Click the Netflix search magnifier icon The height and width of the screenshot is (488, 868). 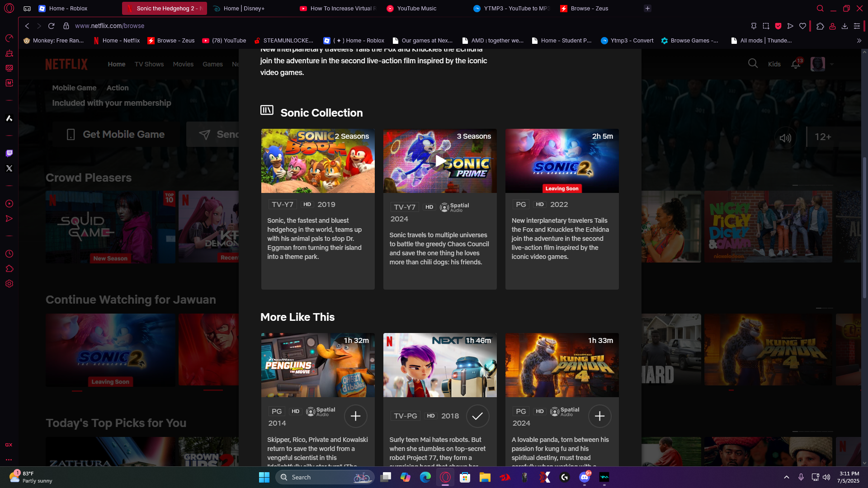pos(753,64)
